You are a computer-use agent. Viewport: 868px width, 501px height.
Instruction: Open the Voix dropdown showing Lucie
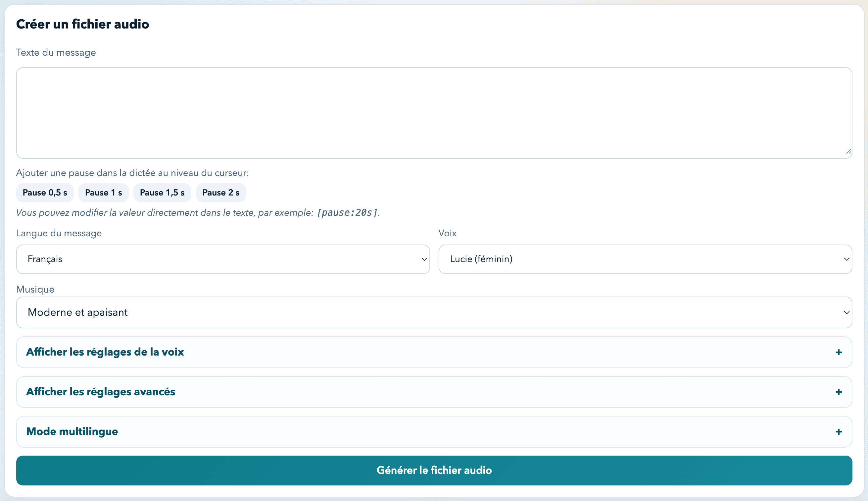[645, 259]
